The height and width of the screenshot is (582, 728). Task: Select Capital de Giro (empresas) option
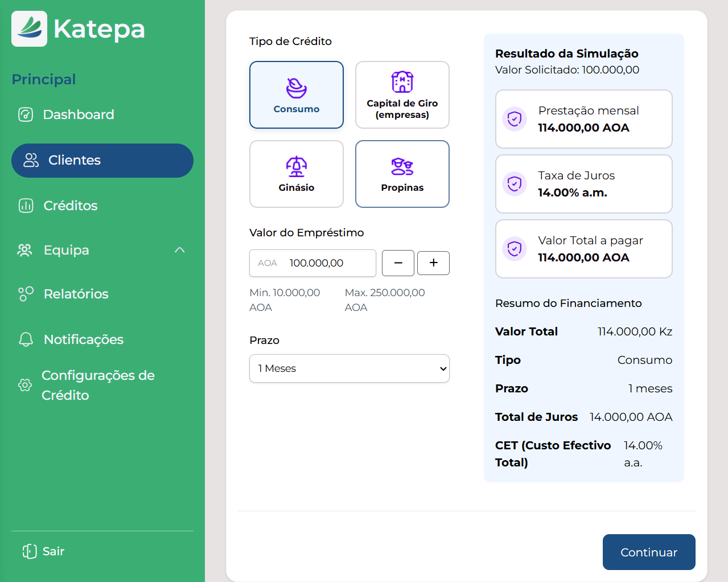tap(402, 95)
